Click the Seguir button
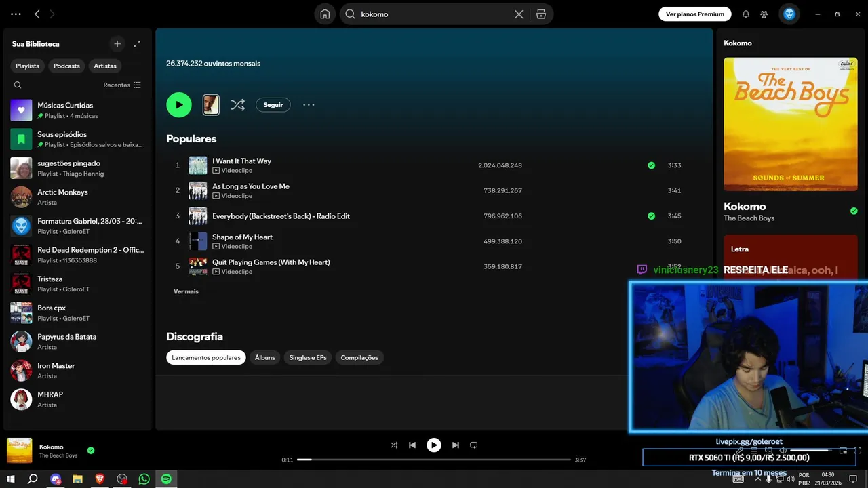This screenshot has width=868, height=488. tap(273, 105)
